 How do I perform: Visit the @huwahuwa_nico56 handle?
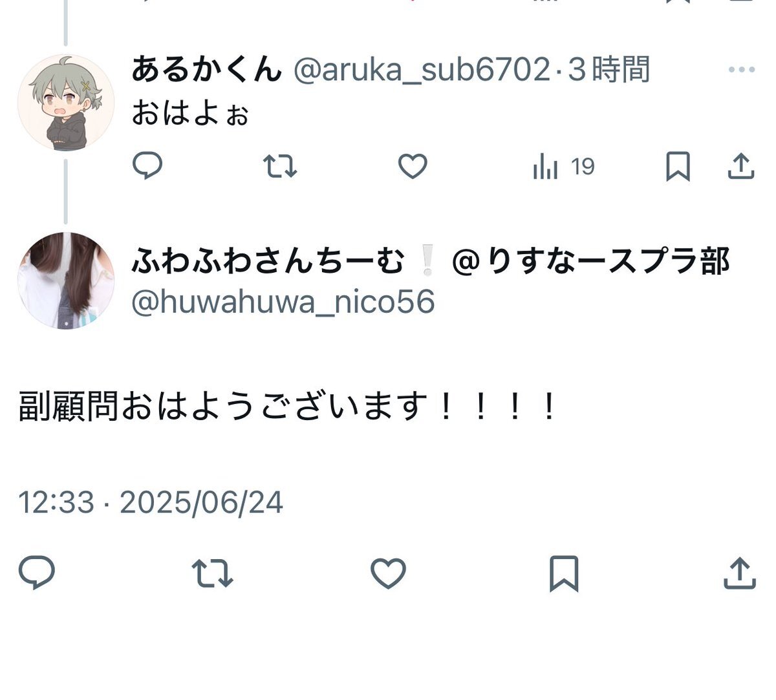click(283, 302)
